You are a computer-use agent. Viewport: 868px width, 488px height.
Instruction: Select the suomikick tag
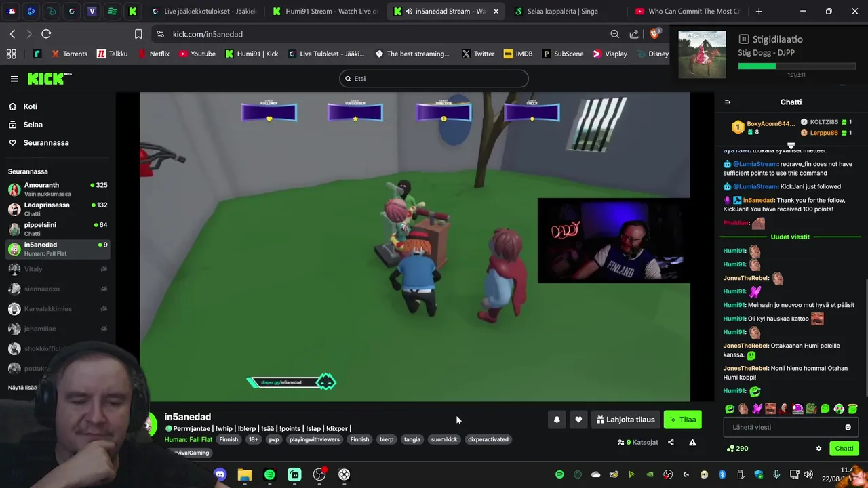444,439
